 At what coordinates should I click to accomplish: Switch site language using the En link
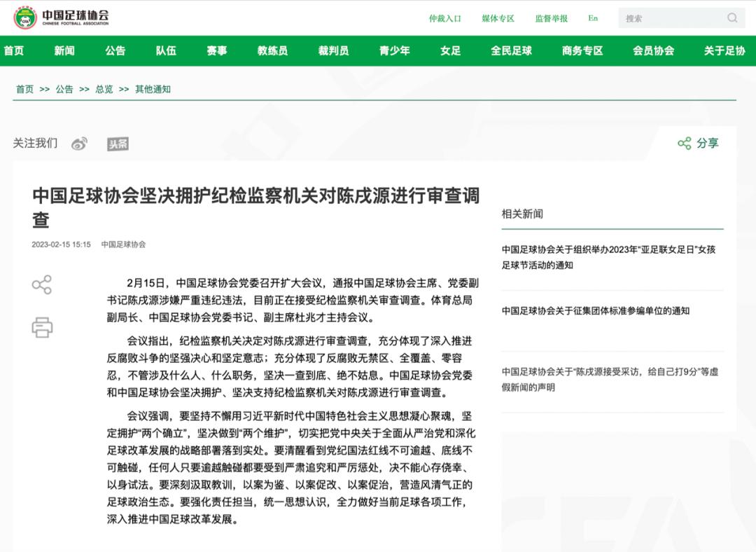(x=592, y=17)
